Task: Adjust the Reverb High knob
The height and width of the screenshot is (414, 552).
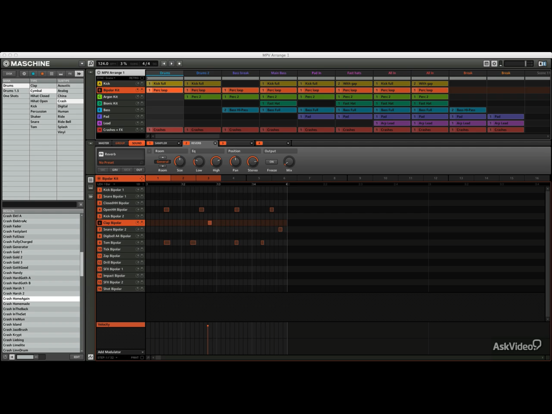Action: [x=216, y=162]
